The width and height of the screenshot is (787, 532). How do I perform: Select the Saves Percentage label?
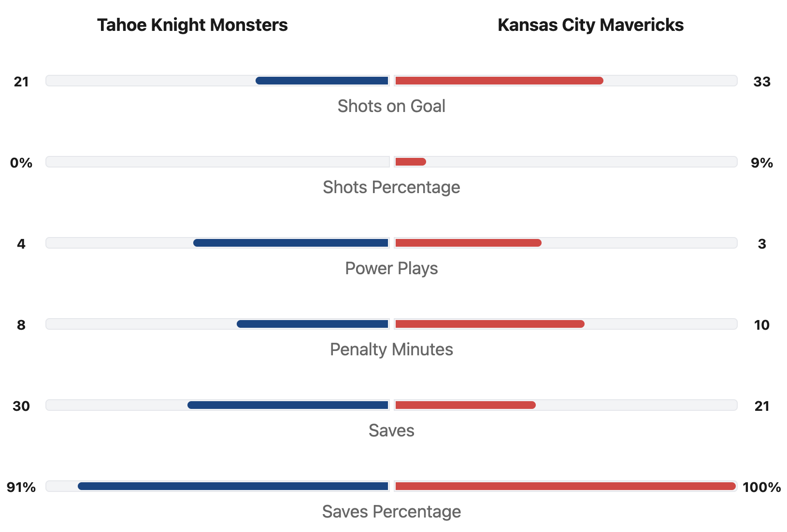(x=391, y=512)
